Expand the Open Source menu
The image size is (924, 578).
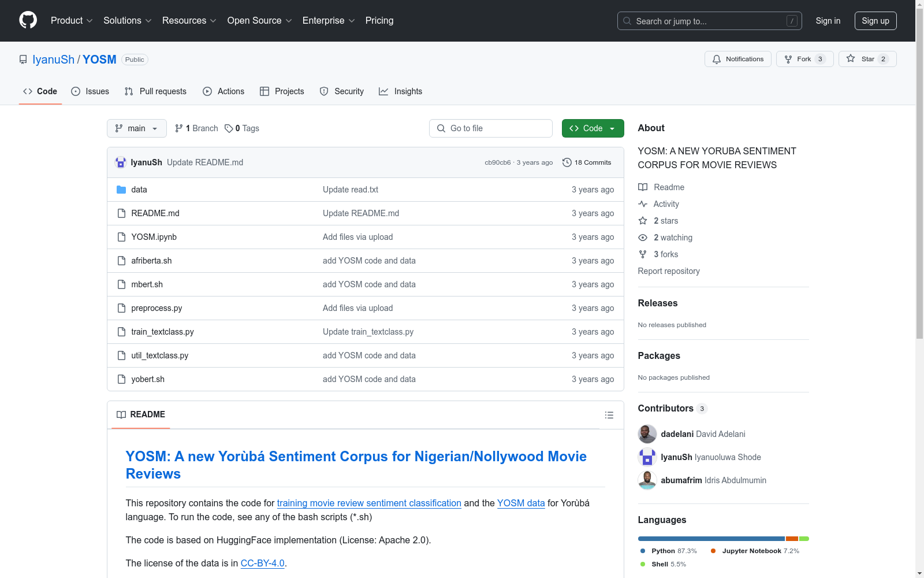pyautogui.click(x=260, y=21)
